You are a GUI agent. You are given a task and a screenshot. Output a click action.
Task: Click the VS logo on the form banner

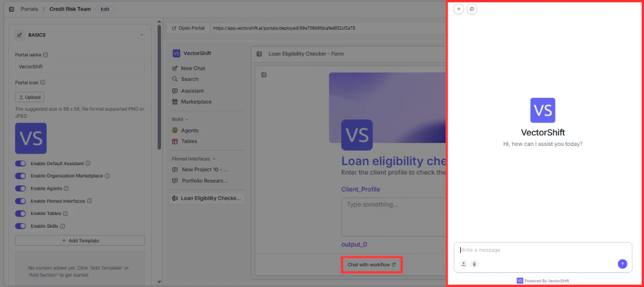[x=357, y=135]
